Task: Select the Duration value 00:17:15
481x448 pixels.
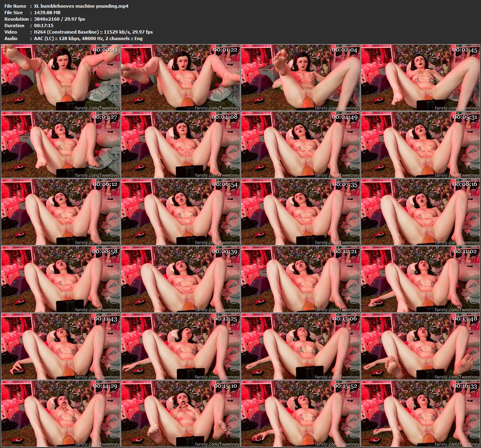Action: (43, 26)
